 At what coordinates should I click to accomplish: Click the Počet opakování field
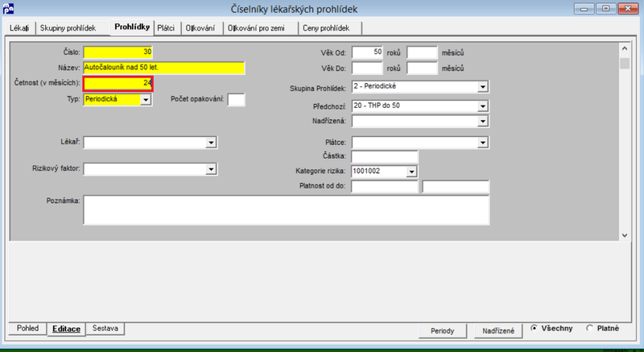pyautogui.click(x=237, y=99)
